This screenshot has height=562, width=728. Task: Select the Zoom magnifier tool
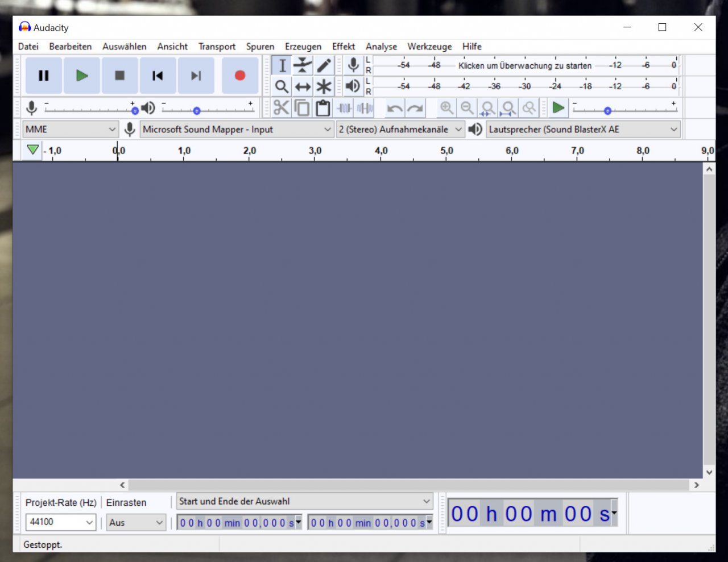click(282, 86)
